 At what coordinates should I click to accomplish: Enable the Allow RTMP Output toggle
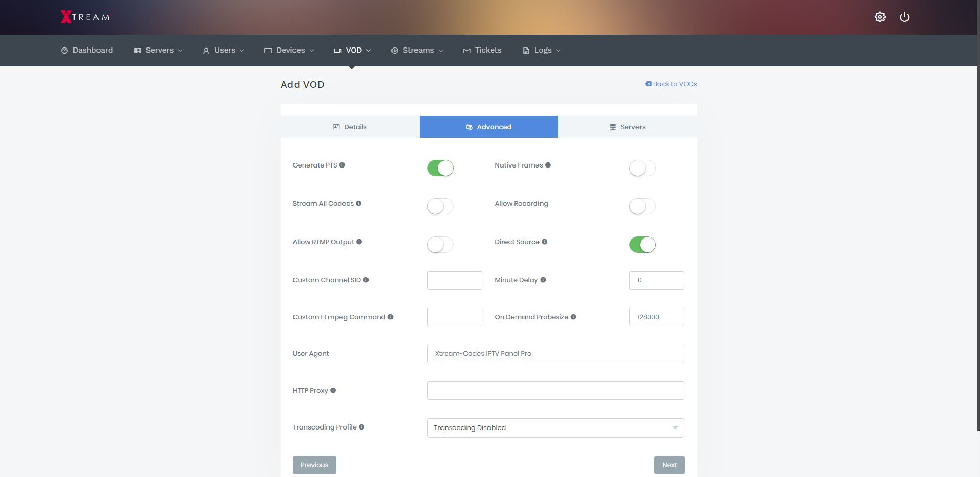click(440, 245)
